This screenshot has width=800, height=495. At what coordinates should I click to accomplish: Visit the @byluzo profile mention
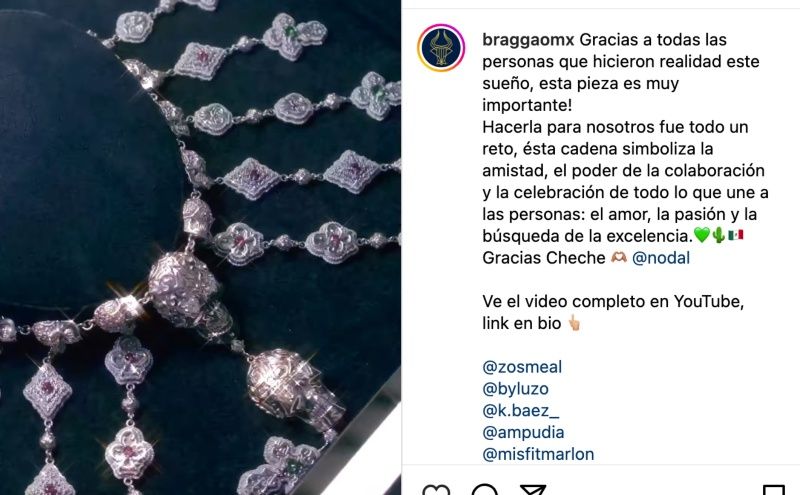coord(515,389)
